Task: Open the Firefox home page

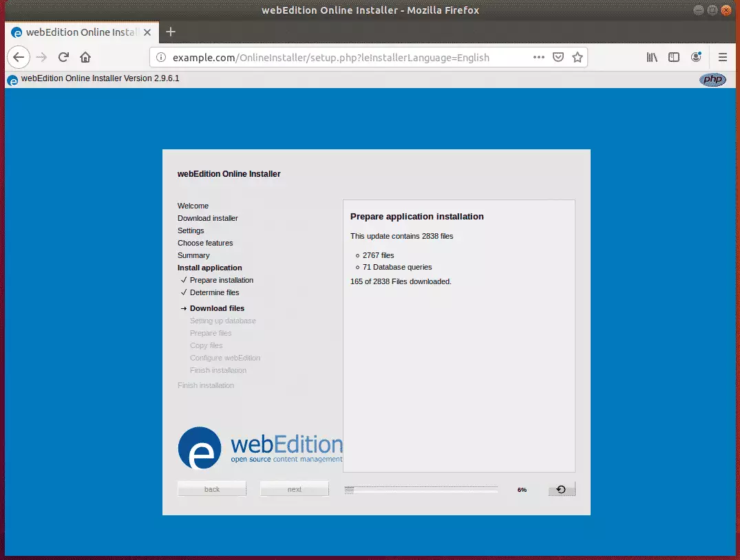Action: [x=85, y=58]
